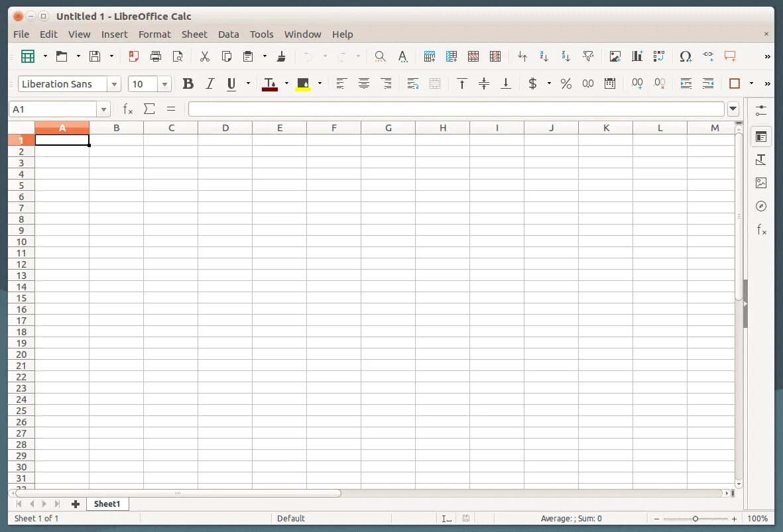The image size is (783, 532).
Task: Format as Percent icon
Action: [566, 84]
